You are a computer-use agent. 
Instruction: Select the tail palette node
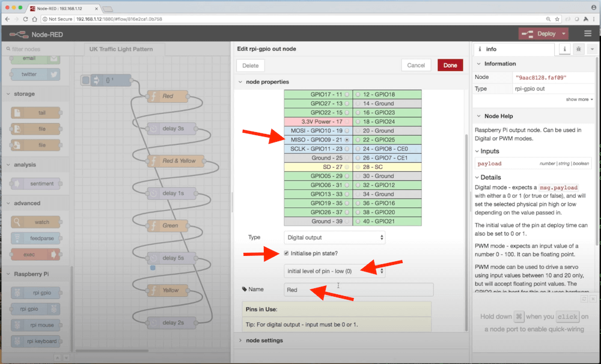point(36,113)
